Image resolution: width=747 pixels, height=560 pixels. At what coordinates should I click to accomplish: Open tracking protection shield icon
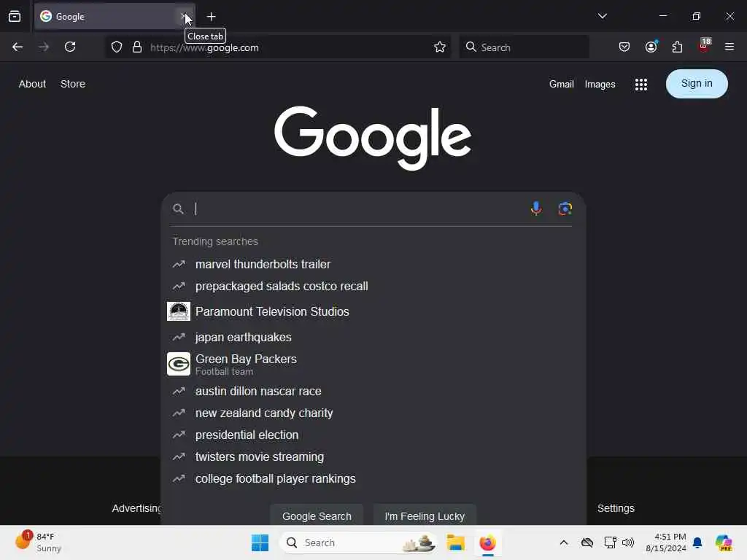tap(117, 47)
